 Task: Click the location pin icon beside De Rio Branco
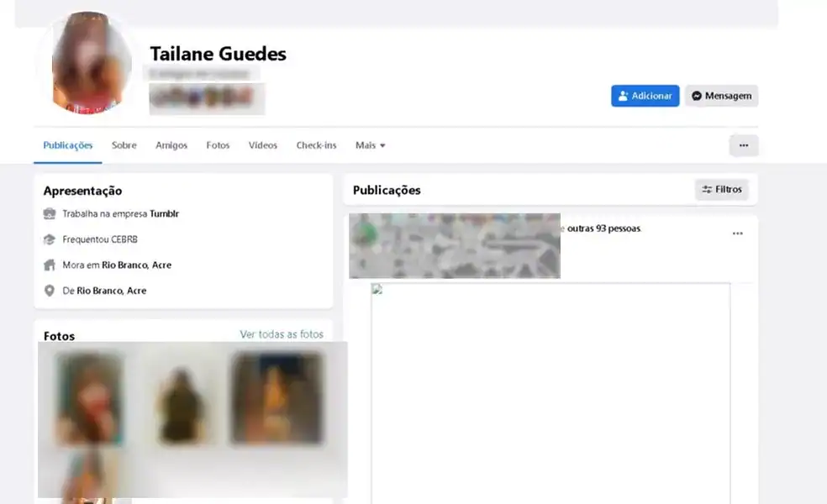(50, 291)
